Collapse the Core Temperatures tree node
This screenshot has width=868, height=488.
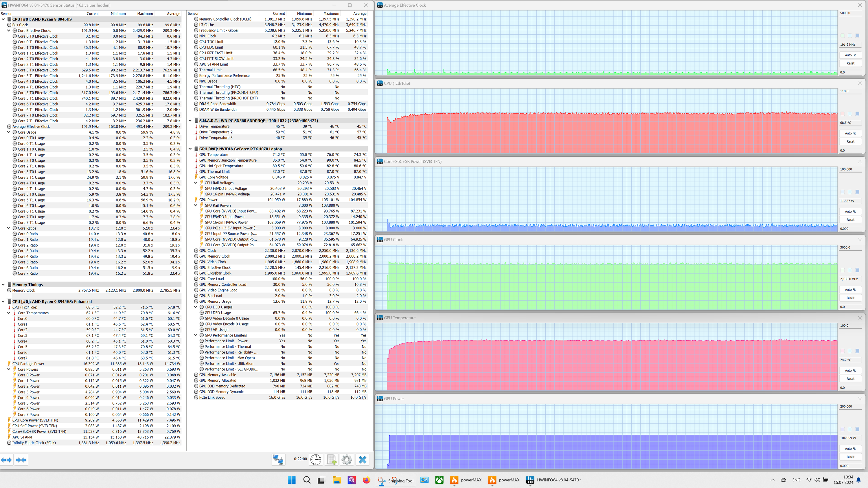click(9, 313)
